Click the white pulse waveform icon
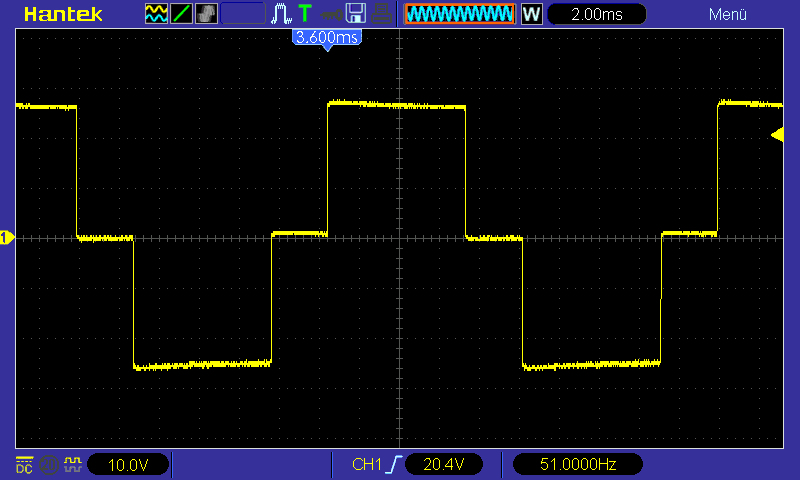The height and width of the screenshot is (480, 800). click(x=281, y=14)
